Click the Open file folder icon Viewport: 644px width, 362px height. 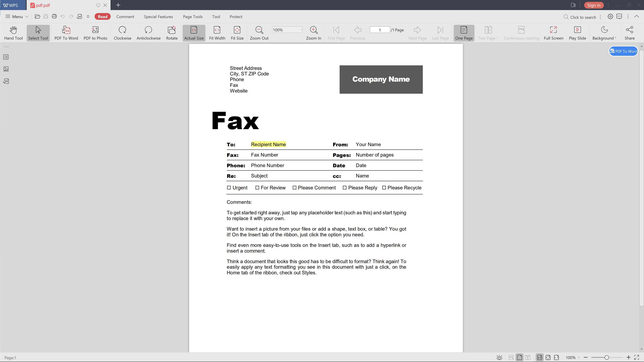point(38,16)
